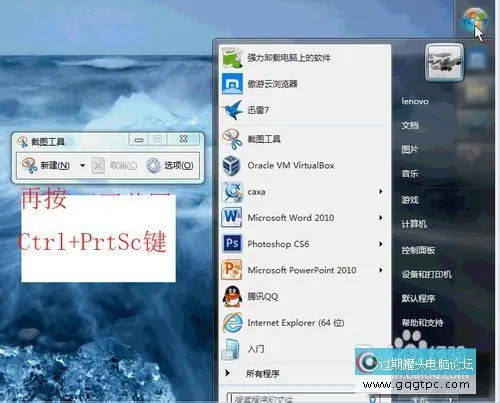The image size is (500, 403).
Task: Expand 所有程序 All Programs arrow
Action: pos(228,373)
